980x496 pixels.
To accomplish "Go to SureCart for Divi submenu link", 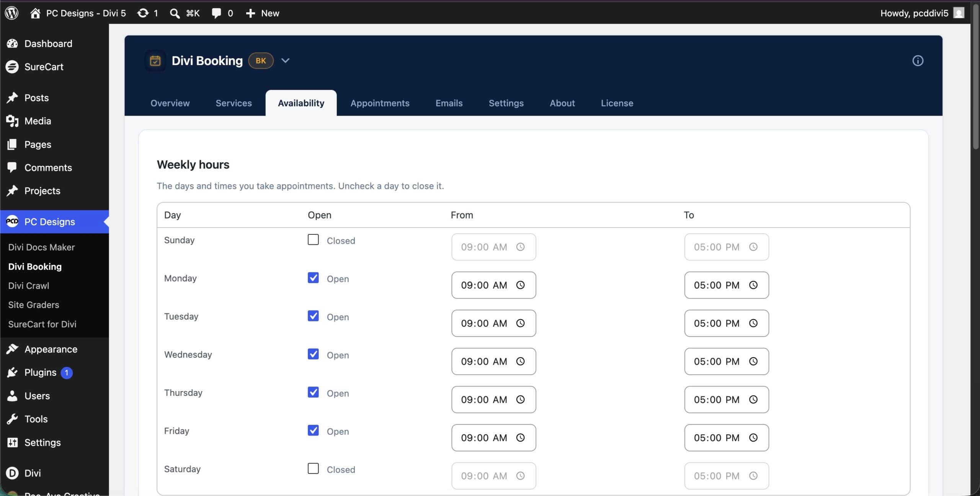I will tap(42, 324).
